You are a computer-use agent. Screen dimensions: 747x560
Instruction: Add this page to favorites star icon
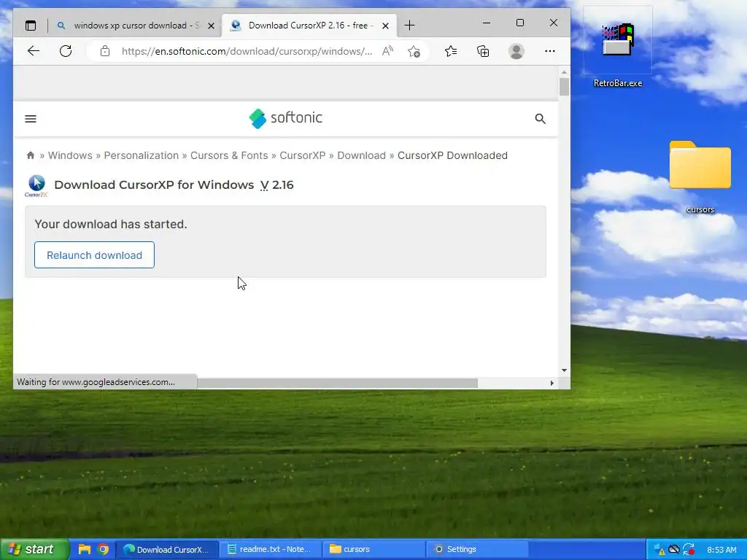click(414, 51)
